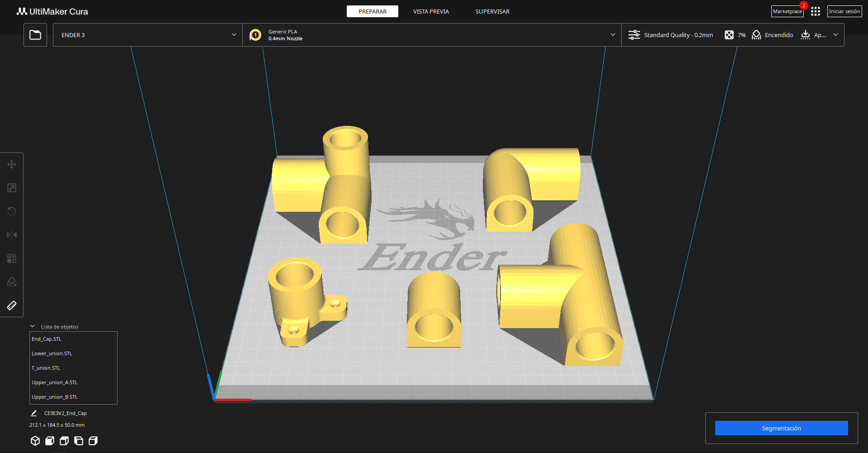Expand the Generic PLA material dropdown
868x453 pixels.
[x=432, y=35]
